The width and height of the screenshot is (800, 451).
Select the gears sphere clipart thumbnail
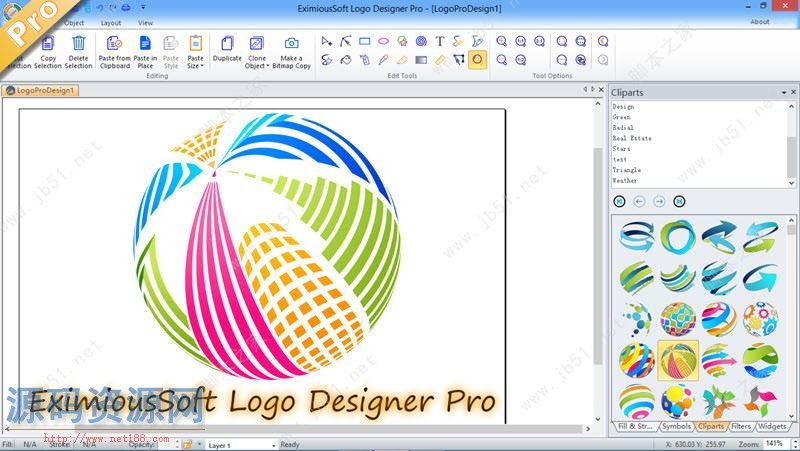point(760,319)
